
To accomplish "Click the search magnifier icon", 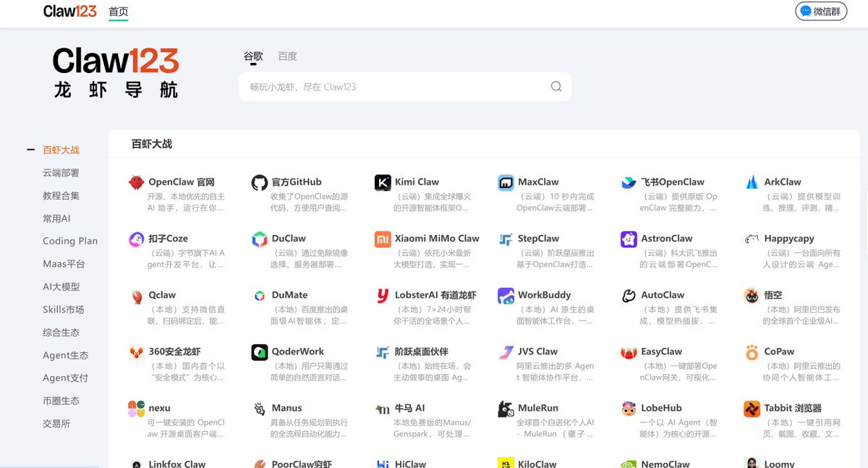I will pos(556,87).
